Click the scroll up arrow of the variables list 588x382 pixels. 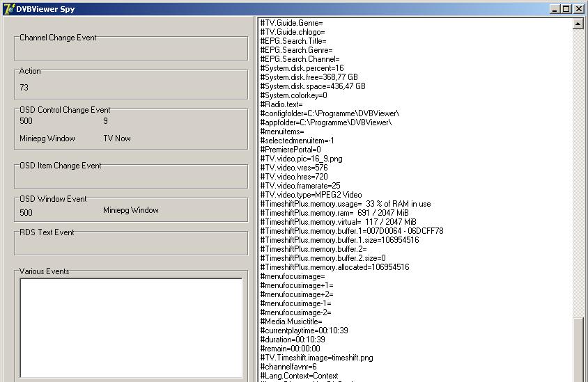[578, 24]
